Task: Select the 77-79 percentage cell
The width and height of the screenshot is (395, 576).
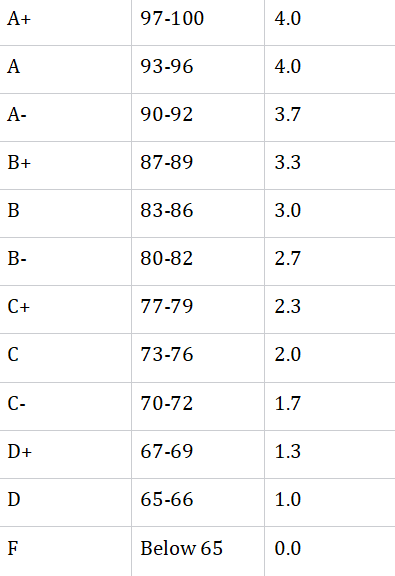Action: [198, 310]
